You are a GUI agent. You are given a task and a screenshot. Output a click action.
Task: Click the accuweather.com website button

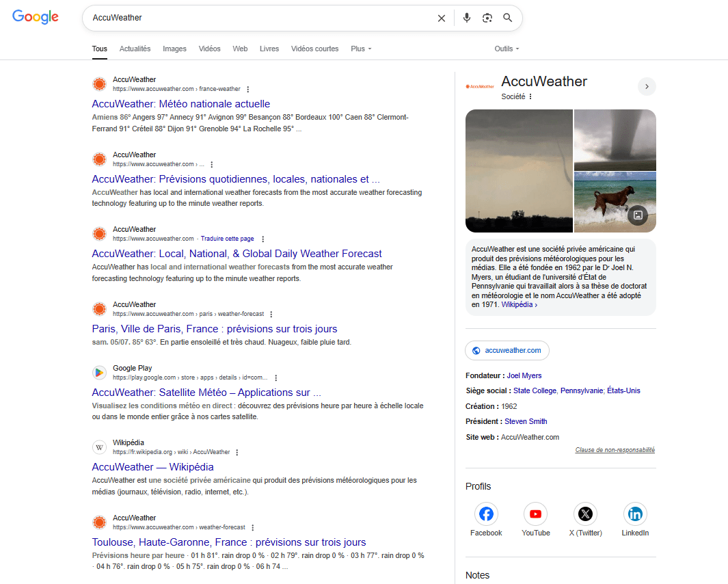[x=507, y=350]
